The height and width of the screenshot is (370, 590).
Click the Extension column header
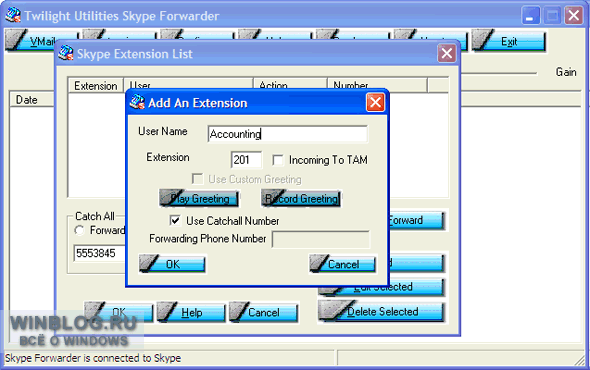tap(96, 85)
